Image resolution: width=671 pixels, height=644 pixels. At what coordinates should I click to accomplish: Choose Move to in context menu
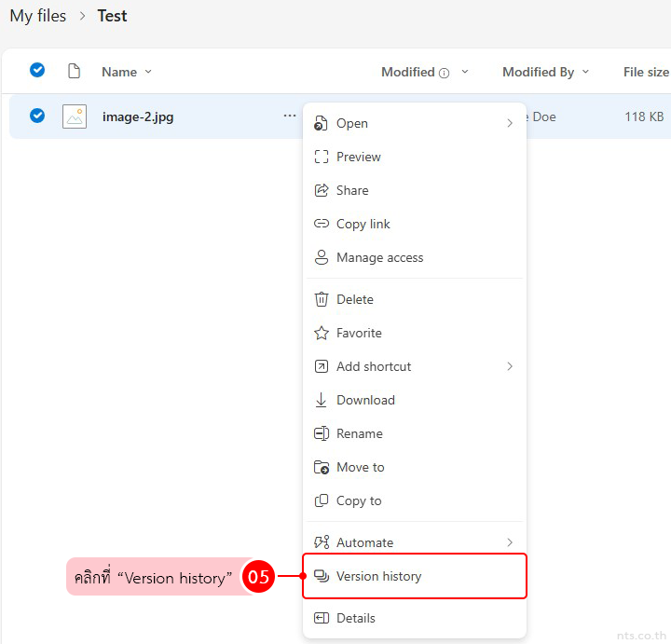360,467
